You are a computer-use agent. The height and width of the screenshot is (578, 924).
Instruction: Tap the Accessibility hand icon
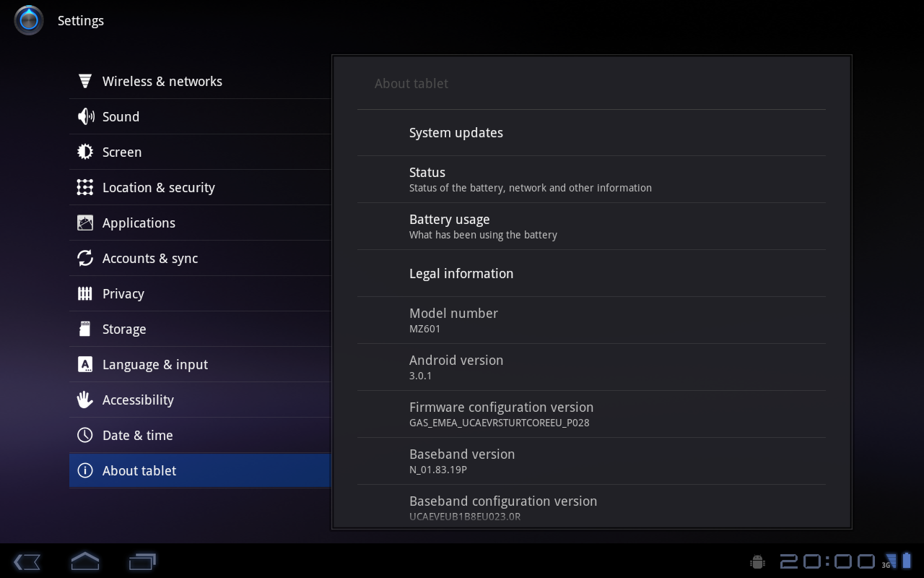pos(85,400)
